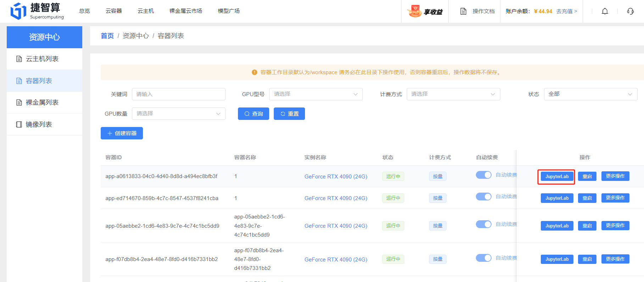This screenshot has width=644, height=282.
Task: Open the GPU型号 dropdown
Action: pyautogui.click(x=316, y=94)
